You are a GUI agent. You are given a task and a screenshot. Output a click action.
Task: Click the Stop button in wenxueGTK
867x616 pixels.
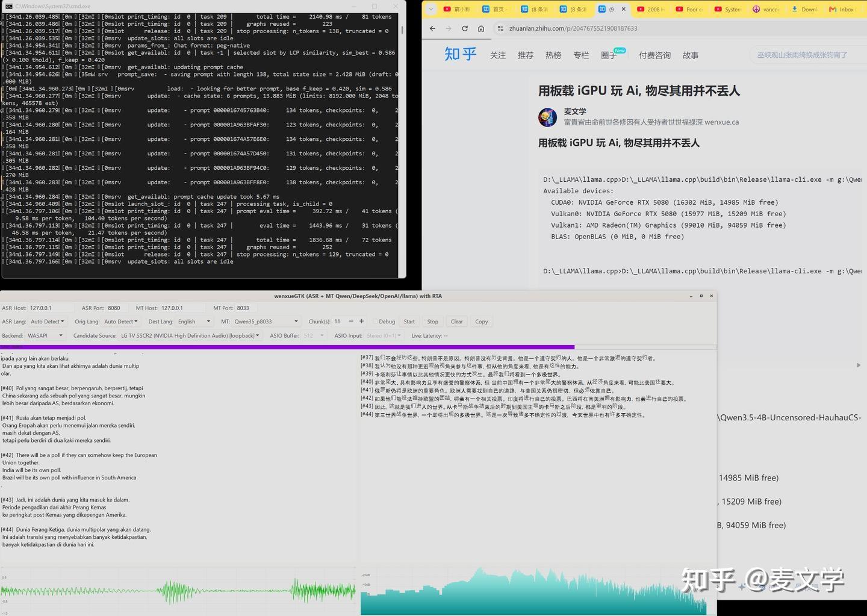tap(432, 322)
